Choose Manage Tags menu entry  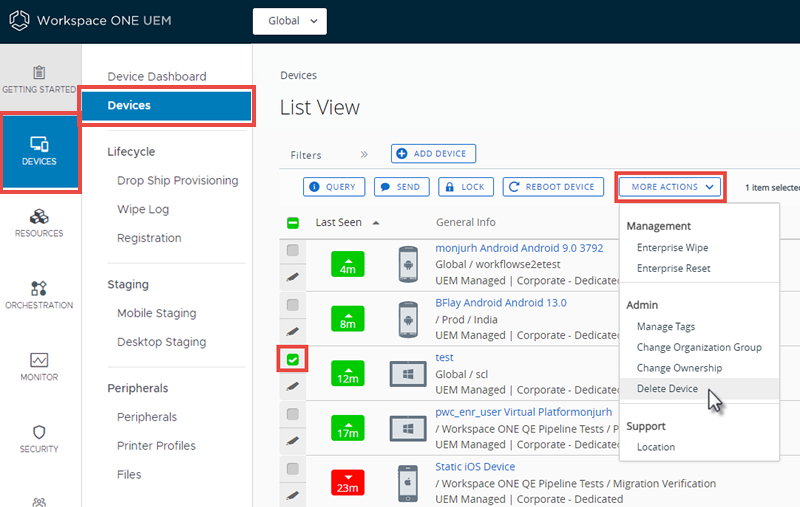pyautogui.click(x=666, y=326)
